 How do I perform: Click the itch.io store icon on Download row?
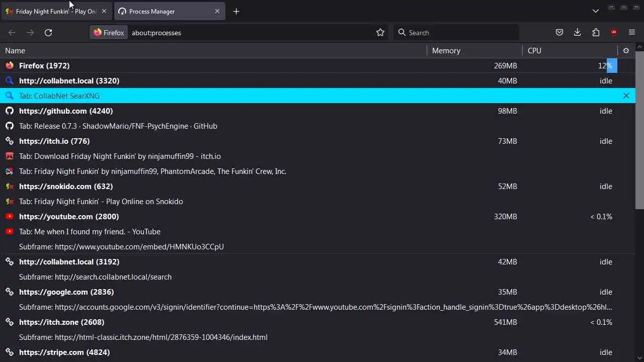point(9,156)
